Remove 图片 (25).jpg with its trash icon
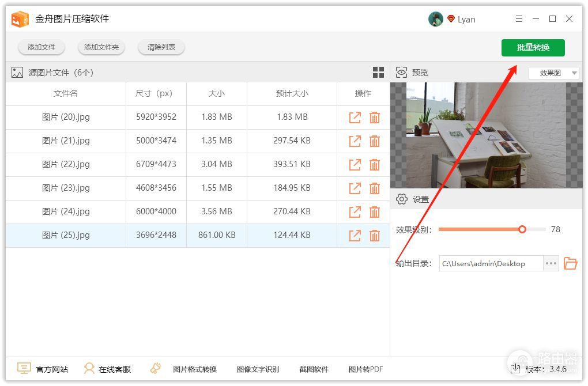The width and height of the screenshot is (588, 386). click(x=375, y=236)
